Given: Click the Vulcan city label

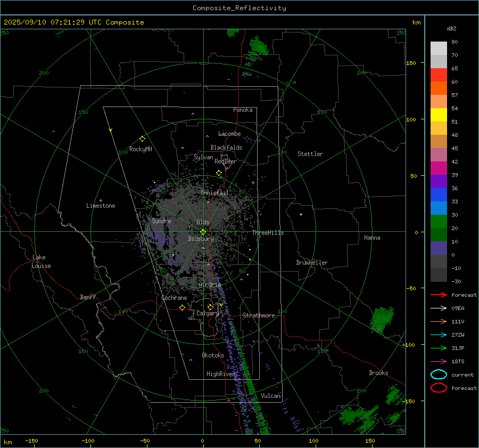Looking at the screenshot, I should click(x=271, y=396).
